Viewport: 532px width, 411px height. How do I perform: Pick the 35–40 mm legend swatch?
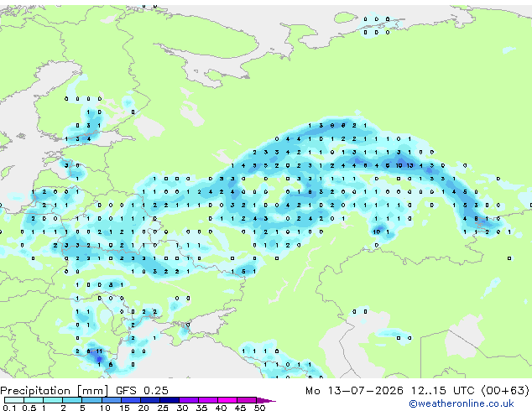tap(207, 400)
